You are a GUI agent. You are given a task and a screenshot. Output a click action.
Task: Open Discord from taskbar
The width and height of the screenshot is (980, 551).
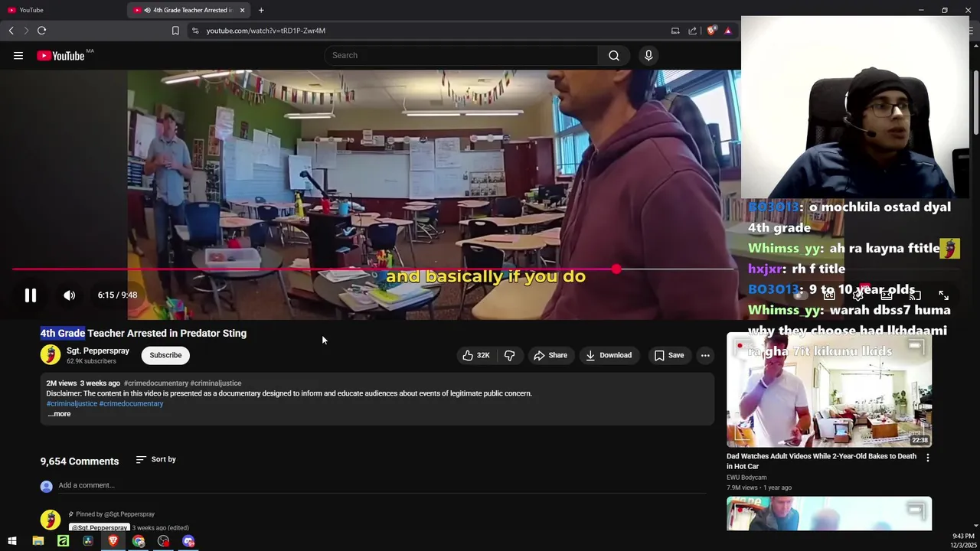pos(188,541)
